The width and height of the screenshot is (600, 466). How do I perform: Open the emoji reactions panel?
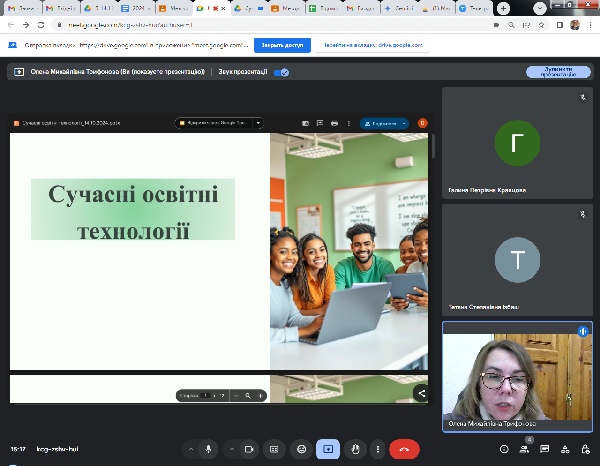pos(301,450)
